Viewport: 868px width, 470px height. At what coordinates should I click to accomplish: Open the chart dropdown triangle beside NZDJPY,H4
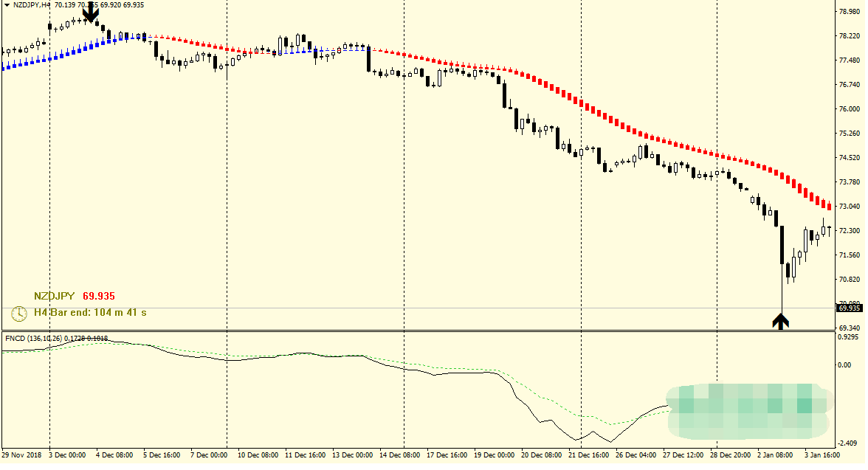pos(6,4)
